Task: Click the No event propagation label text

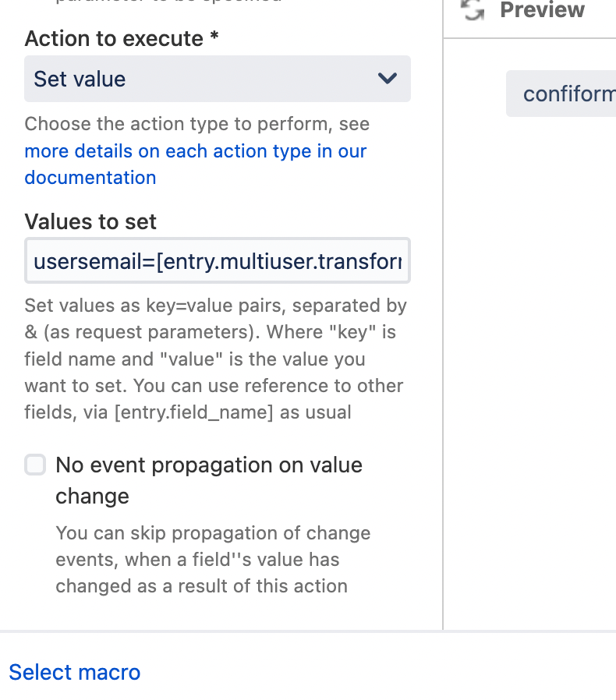Action: tap(208, 480)
